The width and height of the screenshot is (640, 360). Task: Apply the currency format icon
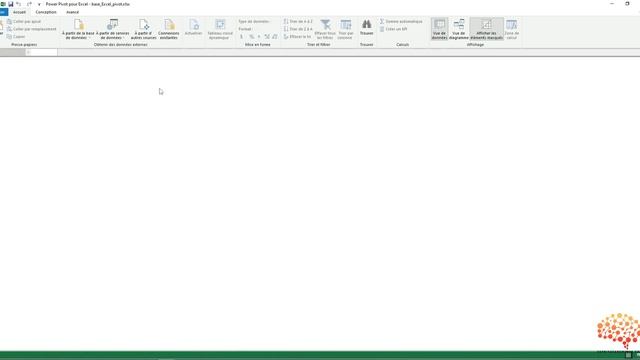[x=242, y=37]
